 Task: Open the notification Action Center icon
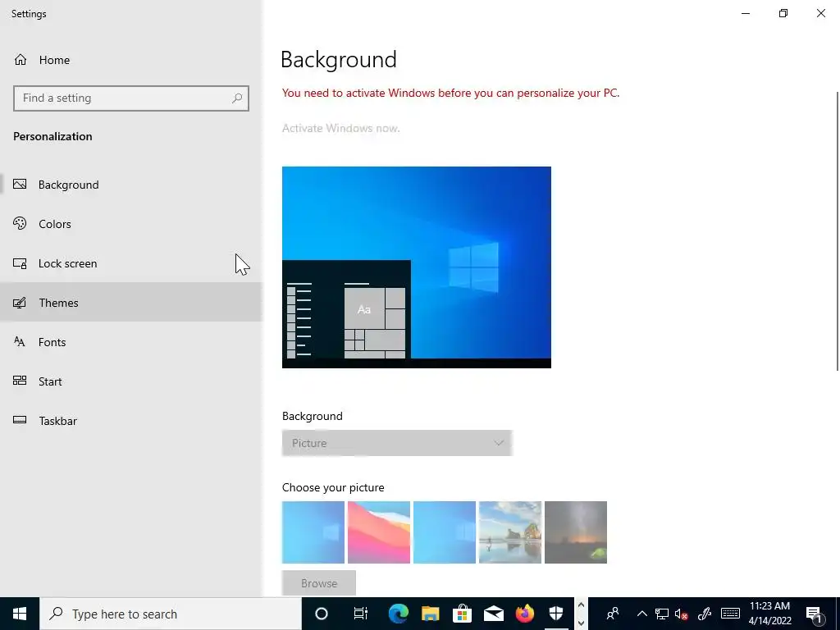[x=814, y=614]
